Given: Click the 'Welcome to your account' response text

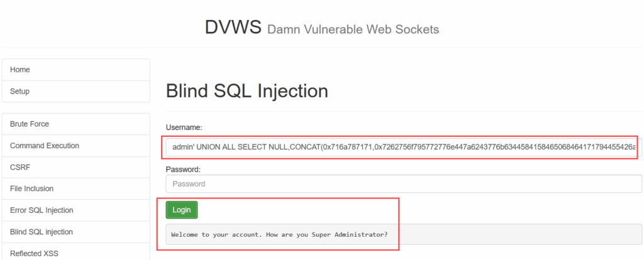Looking at the screenshot, I should pyautogui.click(x=217, y=235).
